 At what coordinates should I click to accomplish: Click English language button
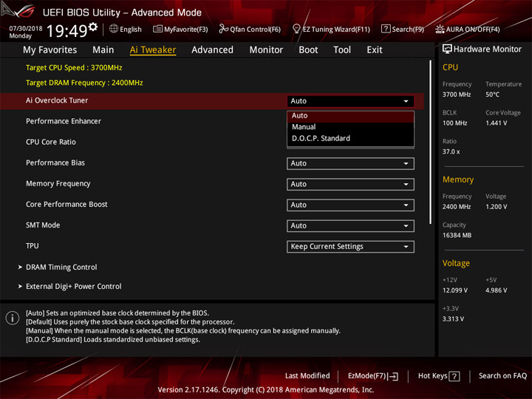[125, 29]
